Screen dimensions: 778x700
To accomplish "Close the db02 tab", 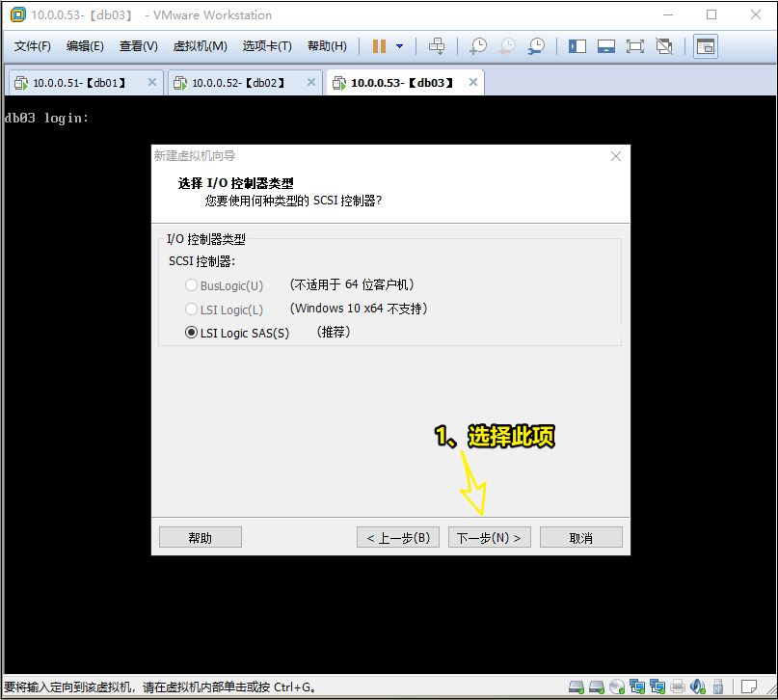I will 311,82.
